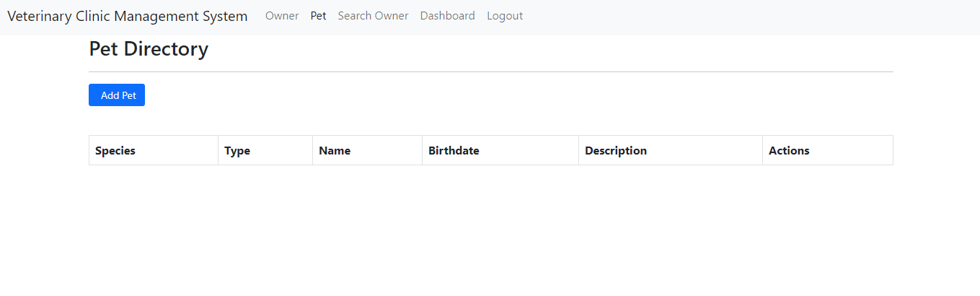This screenshot has width=980, height=296.
Task: Click the Actions column header
Action: (828, 150)
